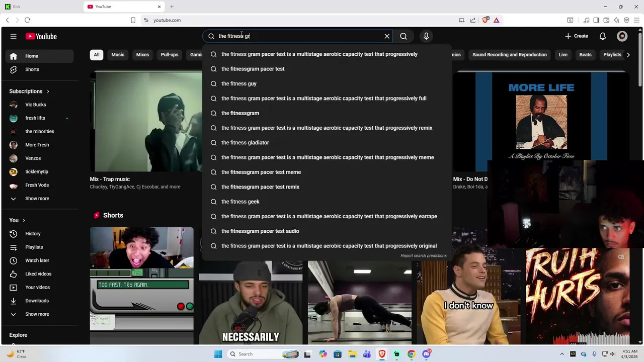Open Downloads in sidebar

click(x=40, y=301)
